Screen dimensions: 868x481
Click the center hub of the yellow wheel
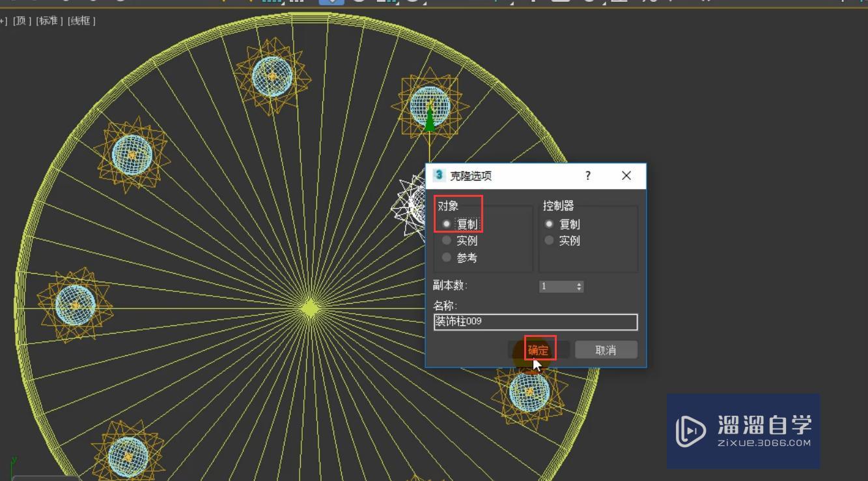point(310,309)
